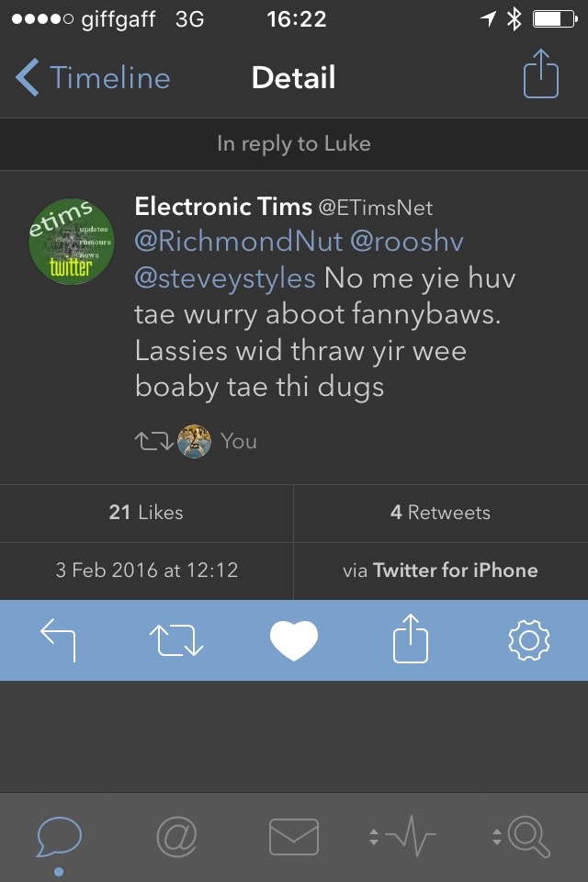The image size is (588, 882).
Task: View the 21 Likes list
Action: (x=146, y=513)
